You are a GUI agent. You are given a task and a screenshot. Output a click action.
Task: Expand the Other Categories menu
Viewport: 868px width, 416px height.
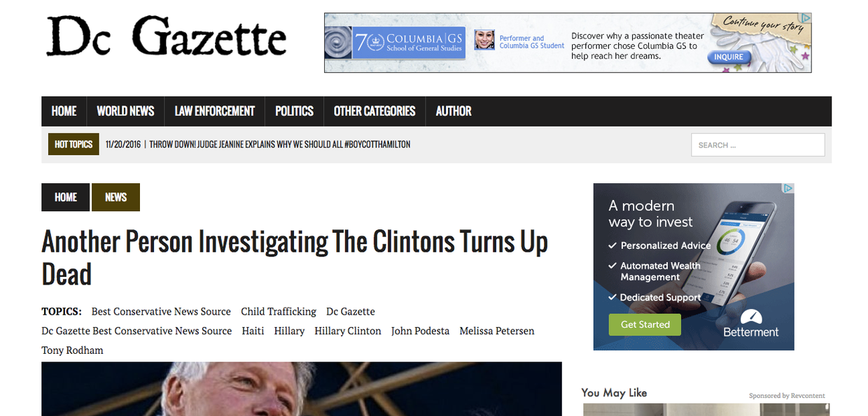click(374, 111)
